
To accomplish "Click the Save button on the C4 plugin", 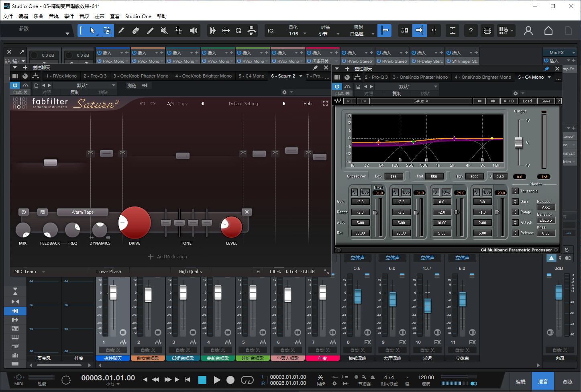I will click(x=546, y=101).
